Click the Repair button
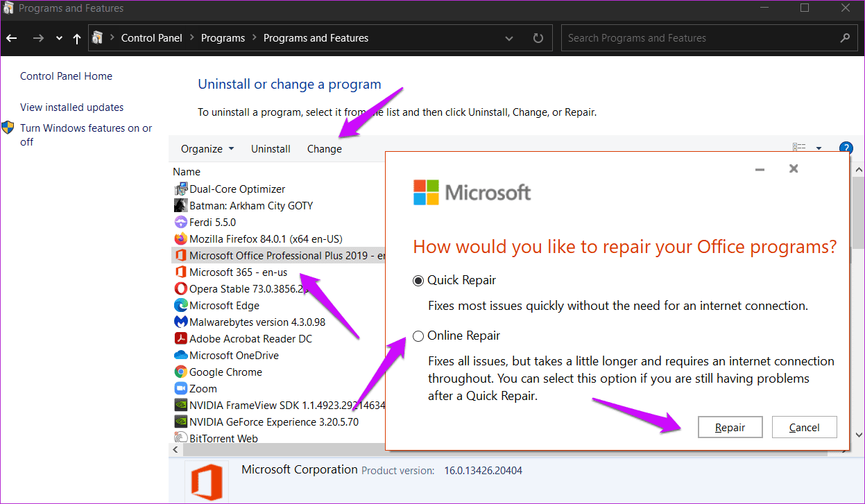Viewport: 865px width, 504px height. 730,427
